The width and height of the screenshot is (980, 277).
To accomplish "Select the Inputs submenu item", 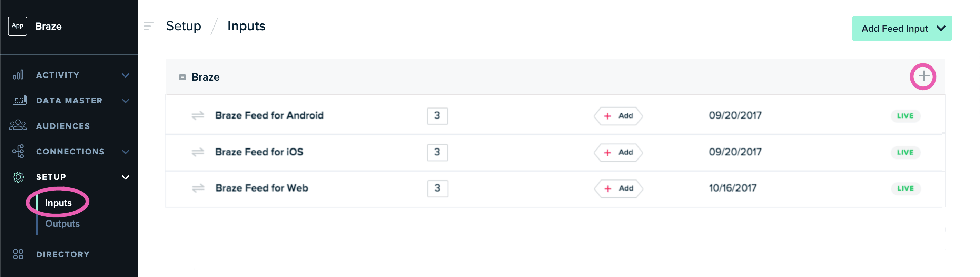I will point(58,203).
